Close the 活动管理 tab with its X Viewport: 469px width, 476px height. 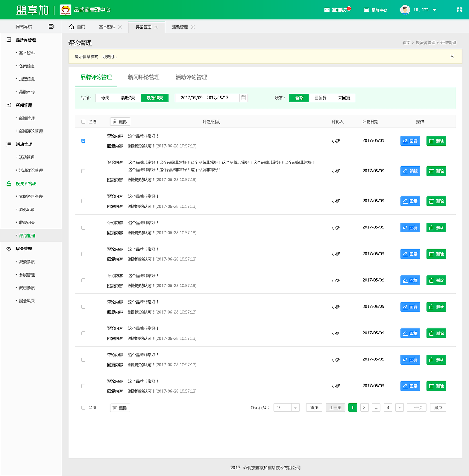(193, 27)
